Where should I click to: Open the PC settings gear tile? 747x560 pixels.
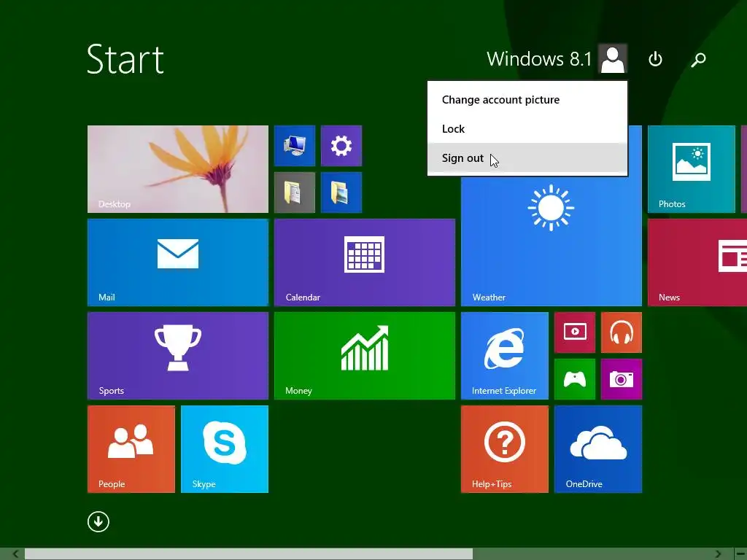click(x=341, y=146)
